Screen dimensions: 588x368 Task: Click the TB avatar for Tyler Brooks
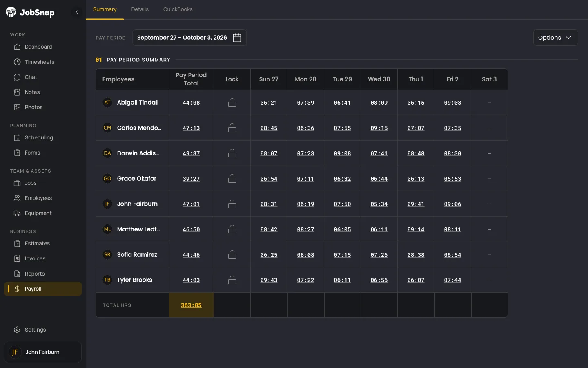coord(107,280)
